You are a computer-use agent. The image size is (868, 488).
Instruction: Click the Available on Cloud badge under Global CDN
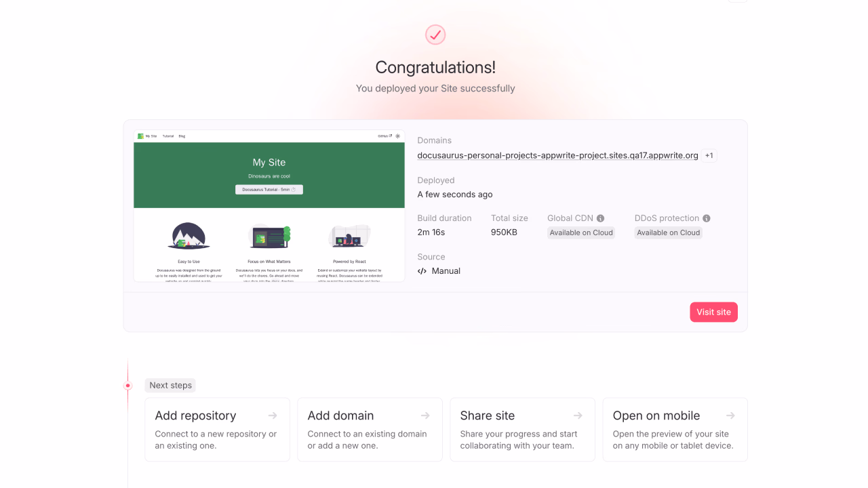581,232
